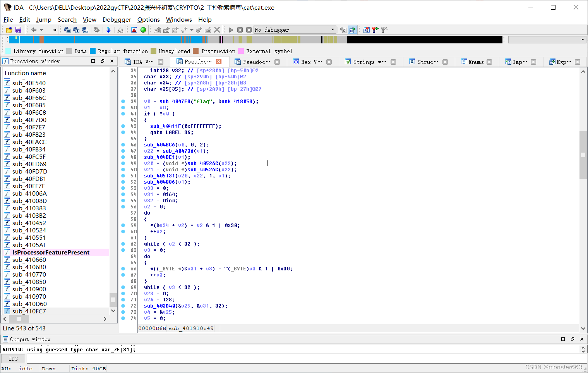The image size is (588, 373).
Task: Close the active Pseudocode tab
Action: click(x=219, y=62)
